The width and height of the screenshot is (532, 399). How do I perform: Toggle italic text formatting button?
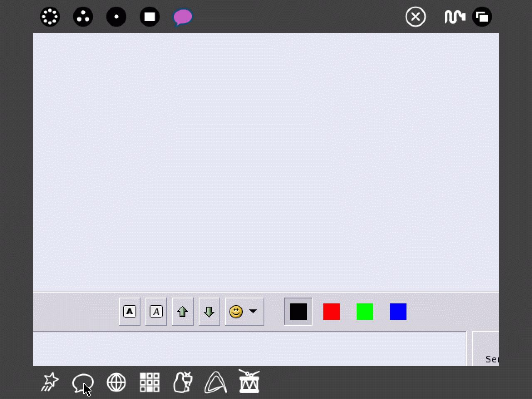pos(156,312)
